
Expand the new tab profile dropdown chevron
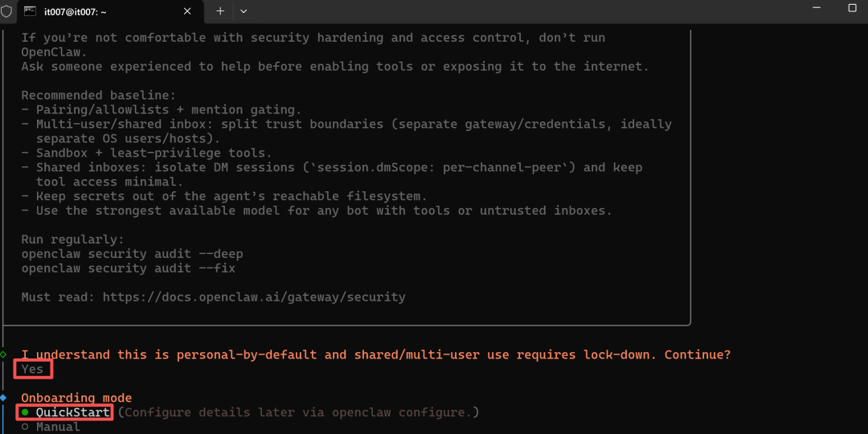[x=243, y=11]
